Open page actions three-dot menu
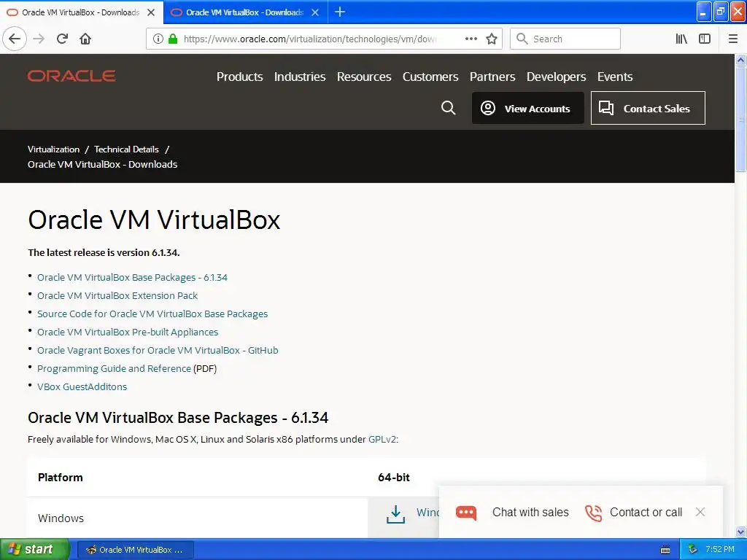747x560 pixels. pos(471,39)
